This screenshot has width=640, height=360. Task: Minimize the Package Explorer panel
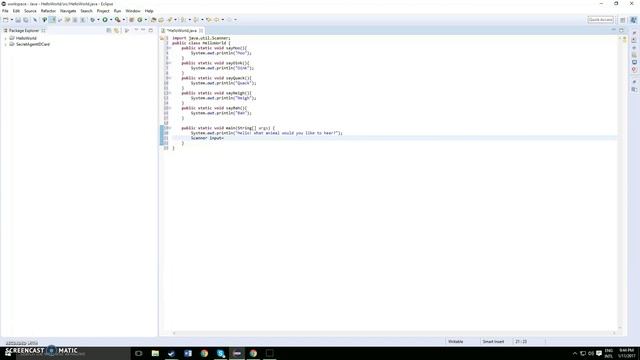143,30
